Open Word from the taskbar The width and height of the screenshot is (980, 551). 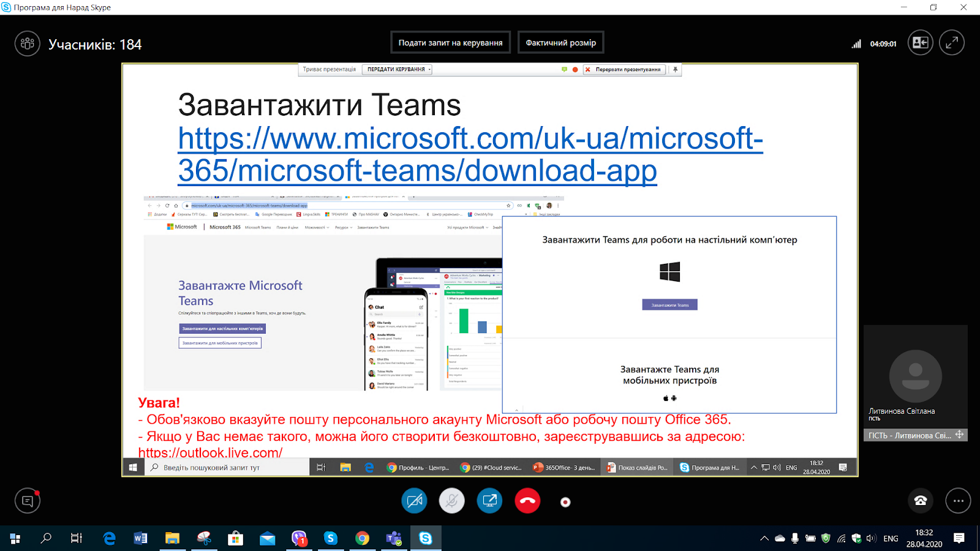coord(140,538)
